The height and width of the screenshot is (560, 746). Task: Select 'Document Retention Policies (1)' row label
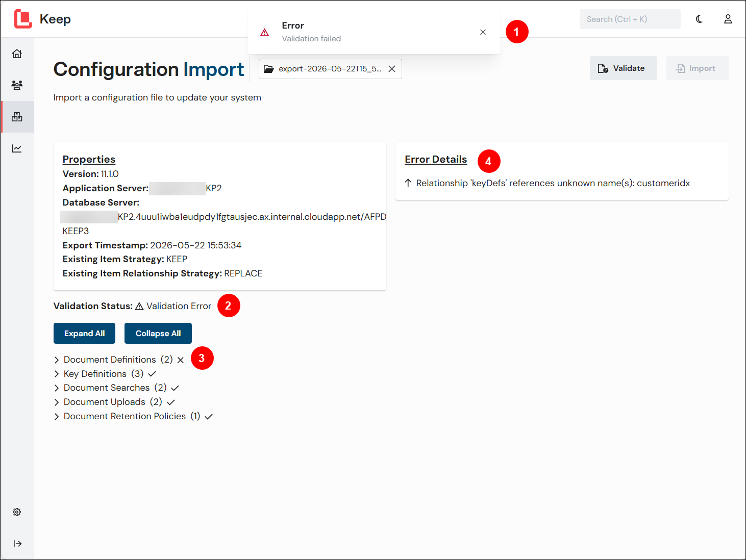click(x=132, y=416)
